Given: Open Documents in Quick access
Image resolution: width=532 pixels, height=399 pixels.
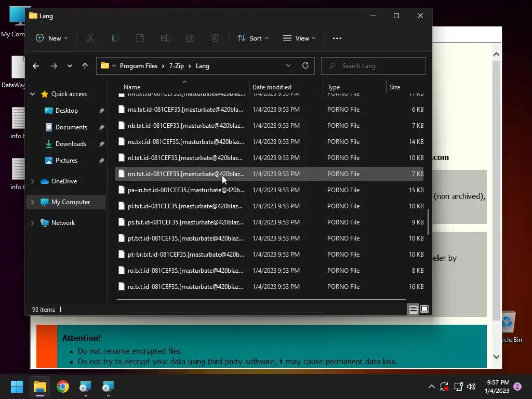Looking at the screenshot, I should click(71, 127).
